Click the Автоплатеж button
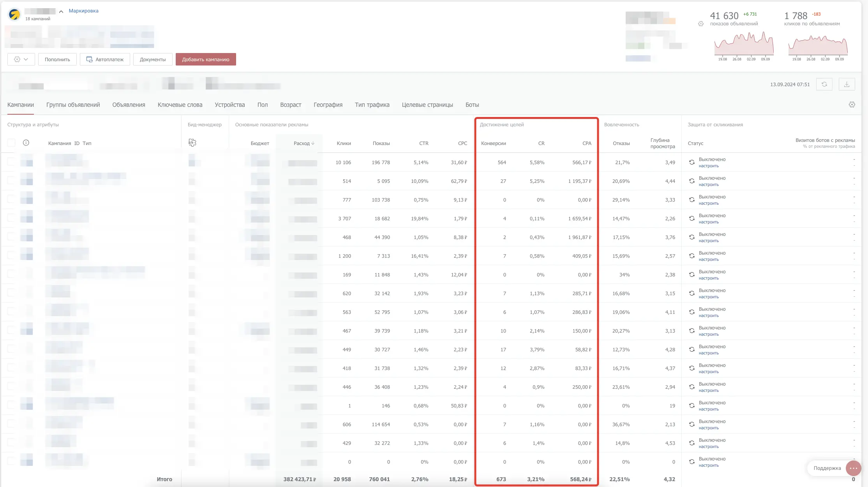868x487 pixels. pyautogui.click(x=105, y=59)
